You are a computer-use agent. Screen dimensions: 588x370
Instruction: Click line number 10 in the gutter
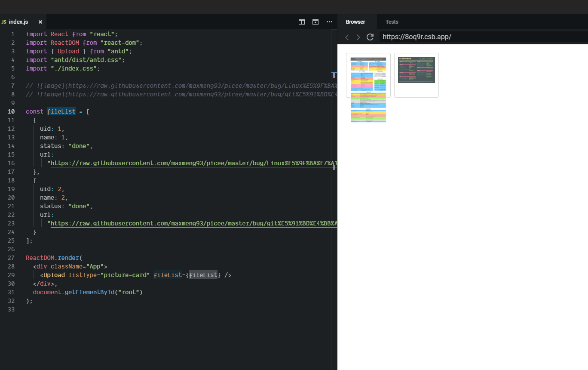pos(12,111)
